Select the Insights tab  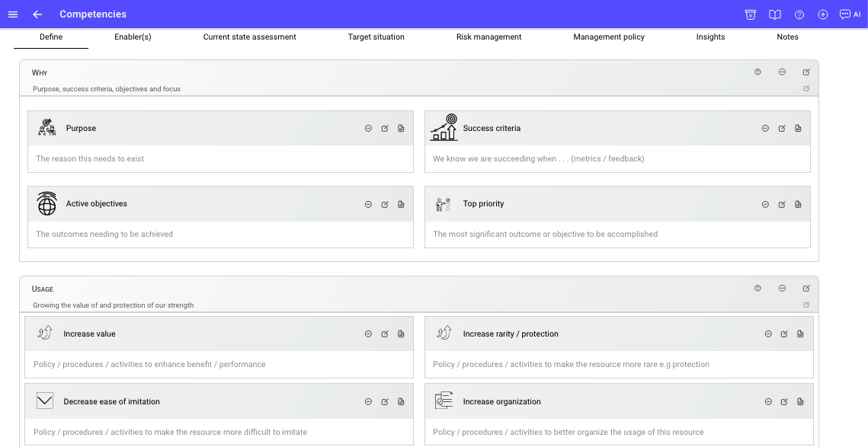(x=710, y=37)
